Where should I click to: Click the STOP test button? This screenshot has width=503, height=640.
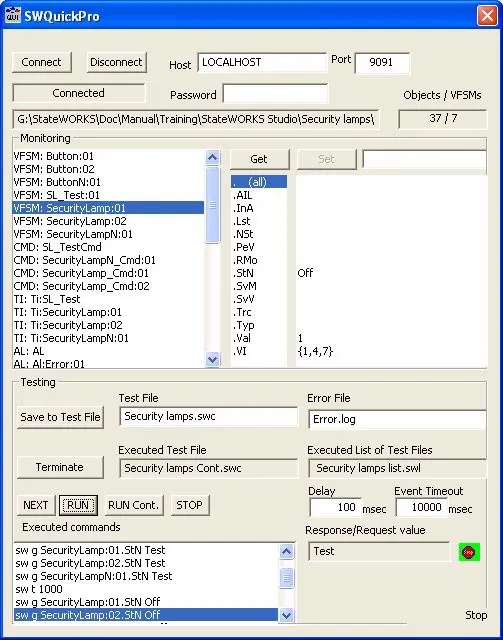coord(190,505)
